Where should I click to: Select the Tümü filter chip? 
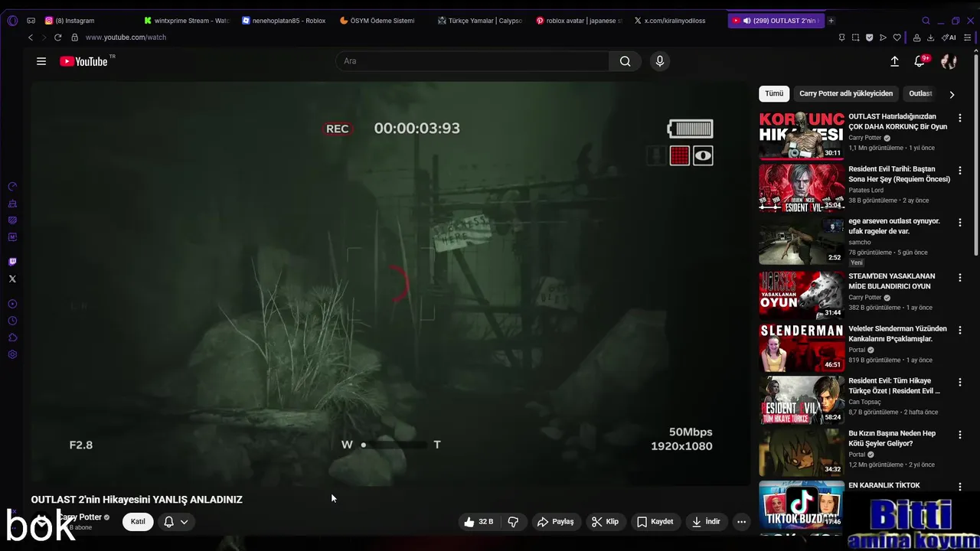coord(774,93)
